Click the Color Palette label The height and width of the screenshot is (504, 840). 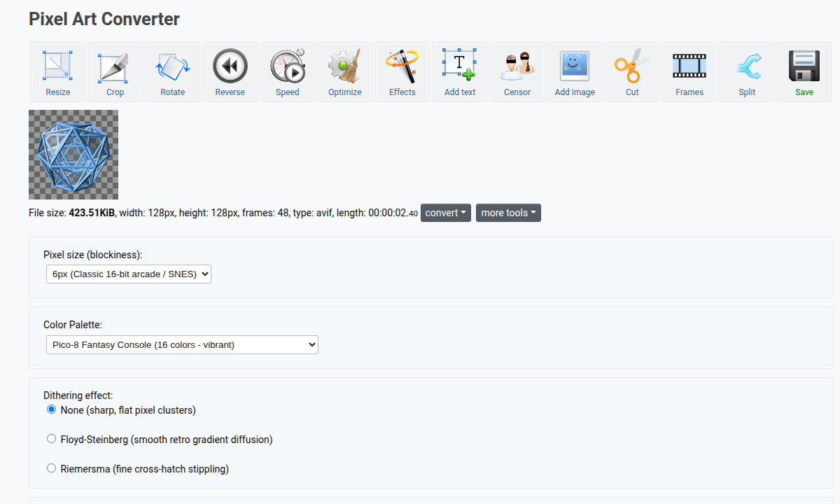point(73,325)
